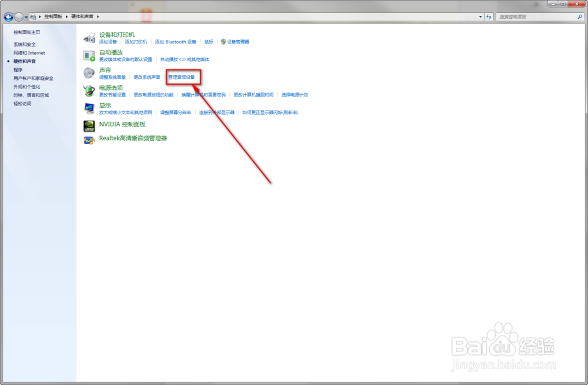This screenshot has width=588, height=385.
Task: Click 唤醒计算机时需要密码 link
Action: 203,95
